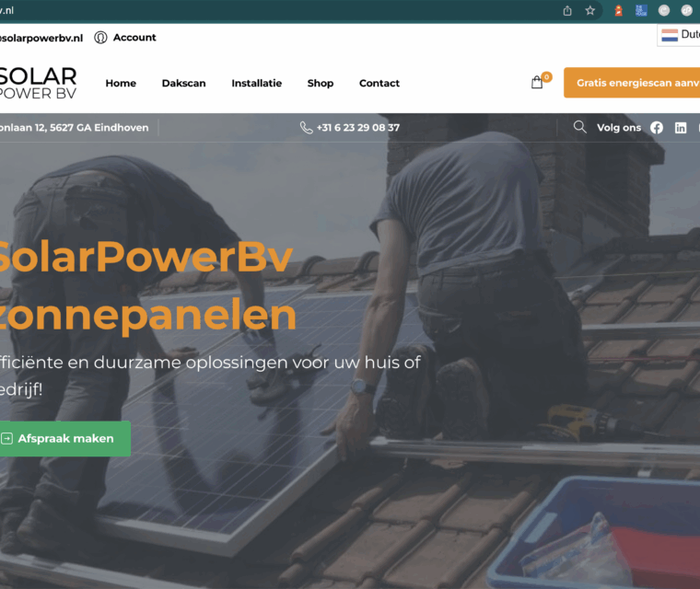Select Installatie in the navigation
The height and width of the screenshot is (589, 700).
tap(257, 83)
